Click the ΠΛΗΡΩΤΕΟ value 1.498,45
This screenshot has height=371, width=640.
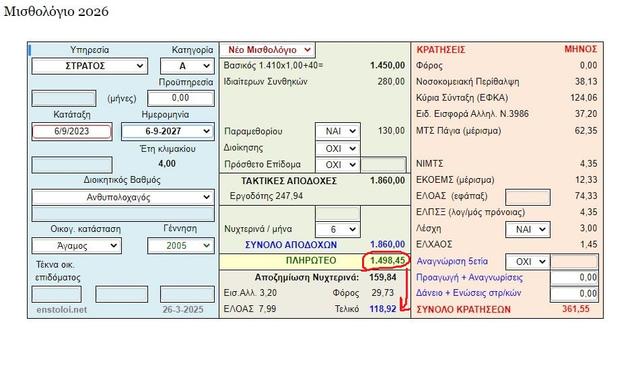387,261
